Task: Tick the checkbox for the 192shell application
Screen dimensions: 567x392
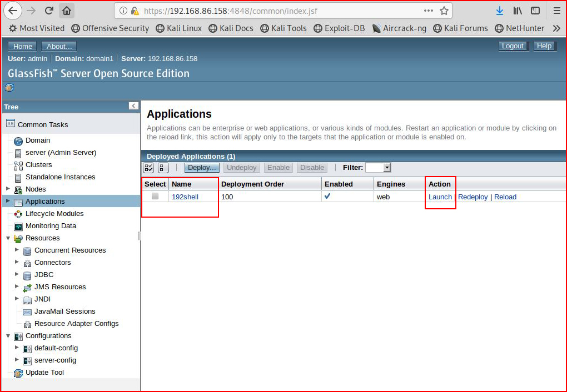Action: pos(155,196)
